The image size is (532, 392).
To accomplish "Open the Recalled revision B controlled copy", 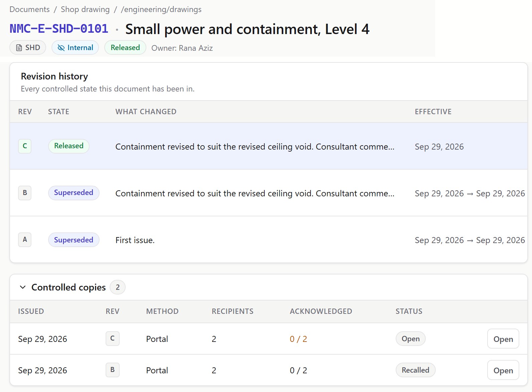I will pos(503,370).
